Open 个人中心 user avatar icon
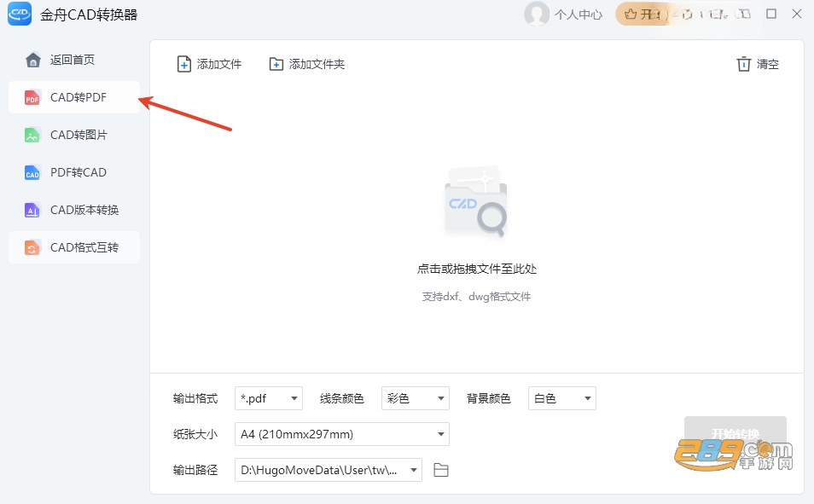Image resolution: width=814 pixels, height=504 pixels. click(x=537, y=14)
